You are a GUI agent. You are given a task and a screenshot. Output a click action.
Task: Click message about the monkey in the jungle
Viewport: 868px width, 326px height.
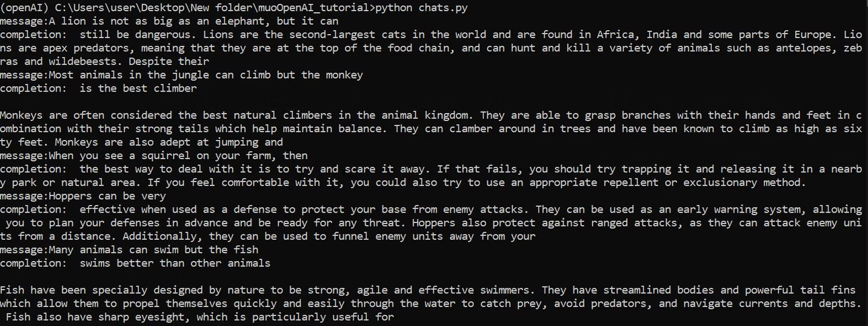click(x=181, y=75)
